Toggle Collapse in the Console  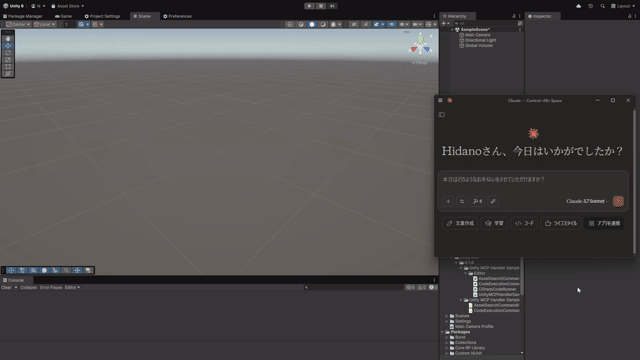pos(28,287)
